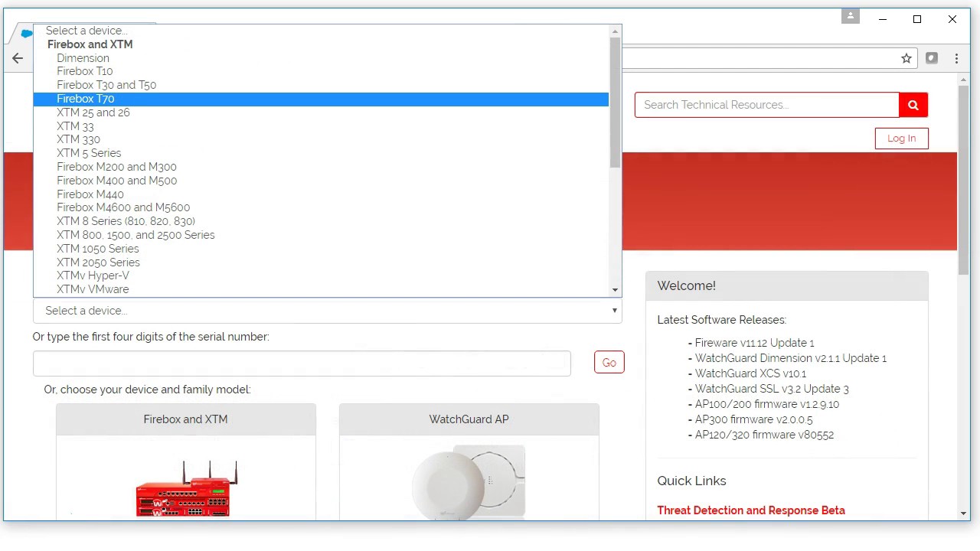Click the Go button
The width and height of the screenshot is (980, 551).
pos(609,363)
